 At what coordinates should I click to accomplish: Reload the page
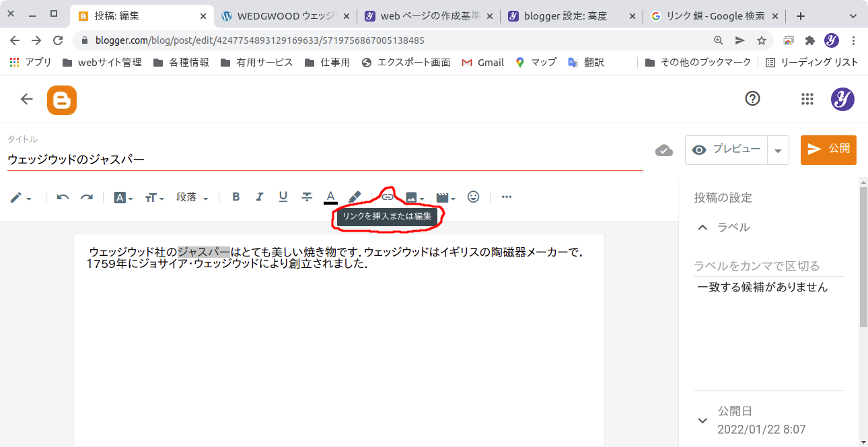click(58, 40)
